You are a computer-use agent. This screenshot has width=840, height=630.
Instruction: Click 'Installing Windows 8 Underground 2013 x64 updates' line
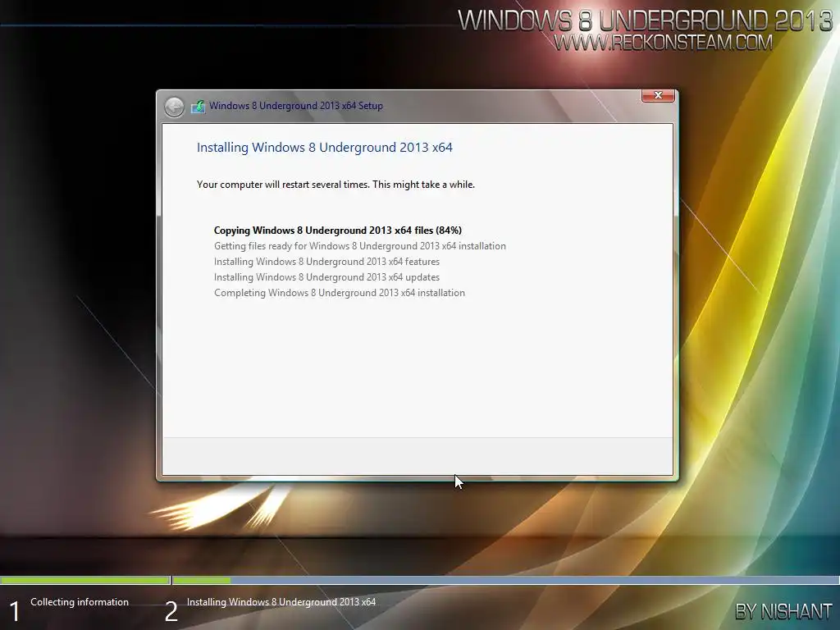click(x=326, y=277)
